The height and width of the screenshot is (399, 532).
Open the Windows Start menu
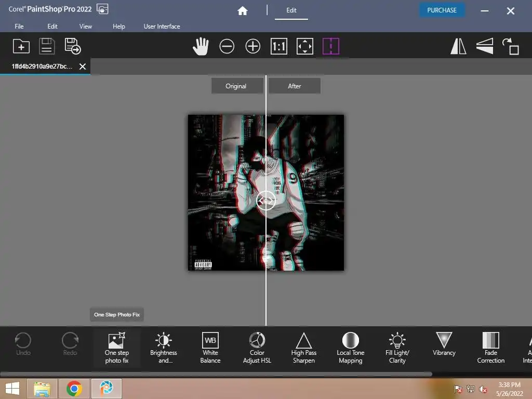pos(12,389)
